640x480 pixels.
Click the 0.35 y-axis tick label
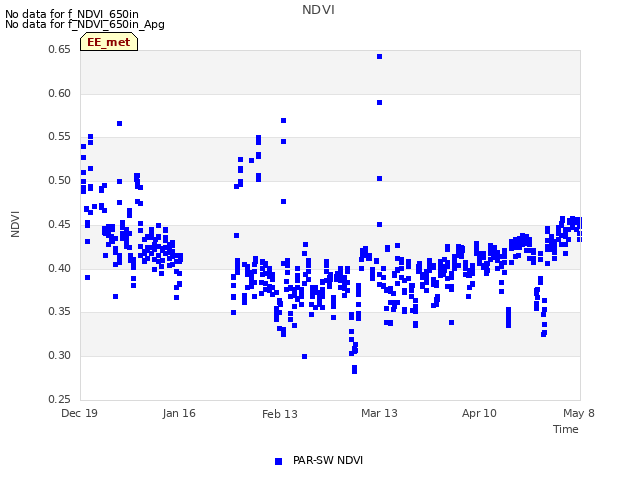pyautogui.click(x=59, y=311)
